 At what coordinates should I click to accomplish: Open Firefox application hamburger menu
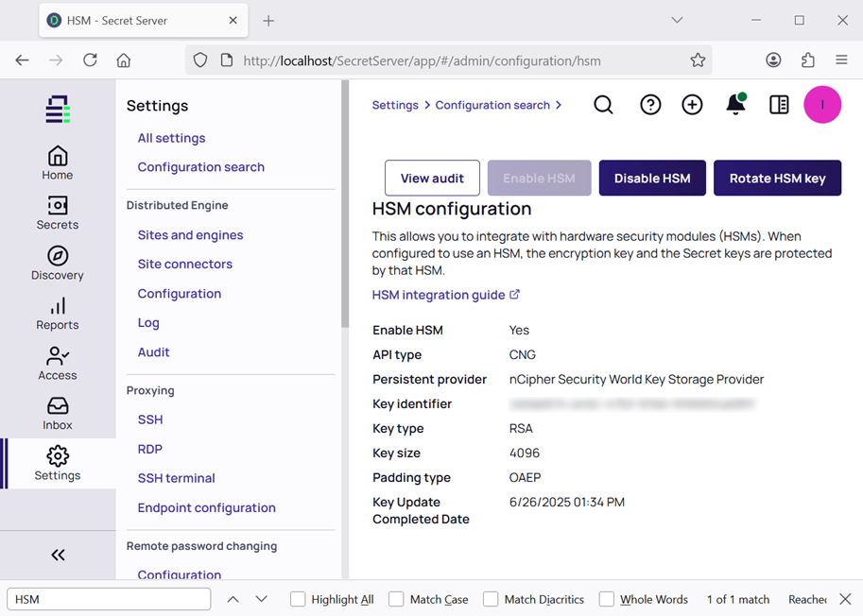pyautogui.click(x=841, y=60)
